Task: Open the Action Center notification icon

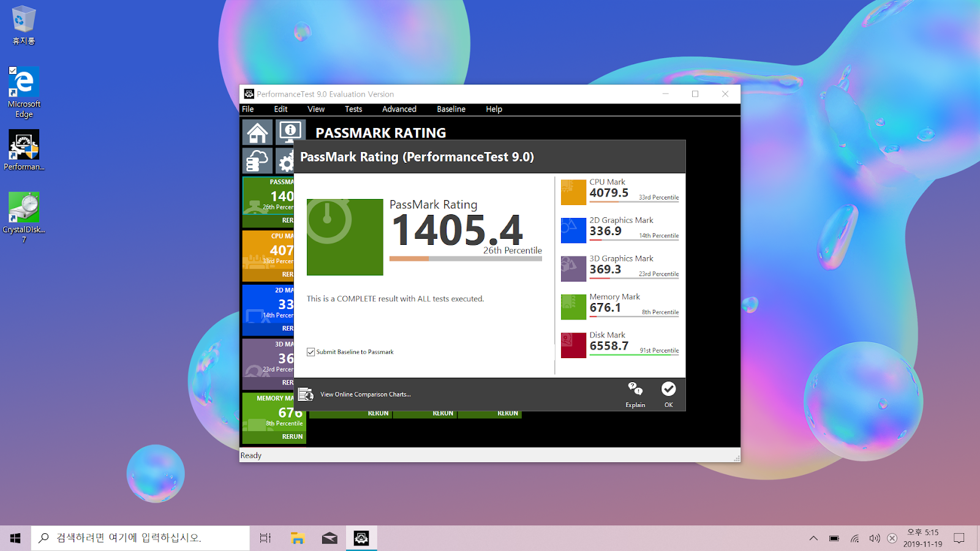Action: pos(959,539)
